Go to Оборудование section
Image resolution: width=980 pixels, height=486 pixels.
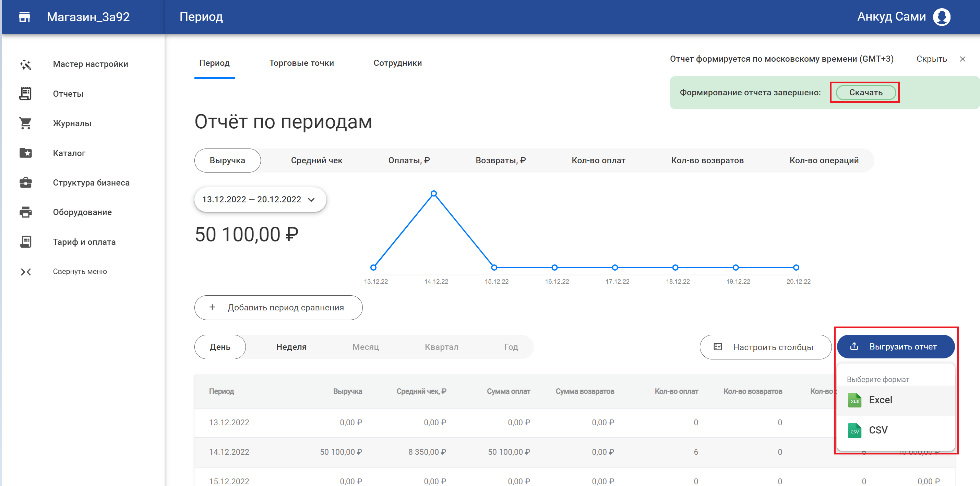(x=82, y=212)
